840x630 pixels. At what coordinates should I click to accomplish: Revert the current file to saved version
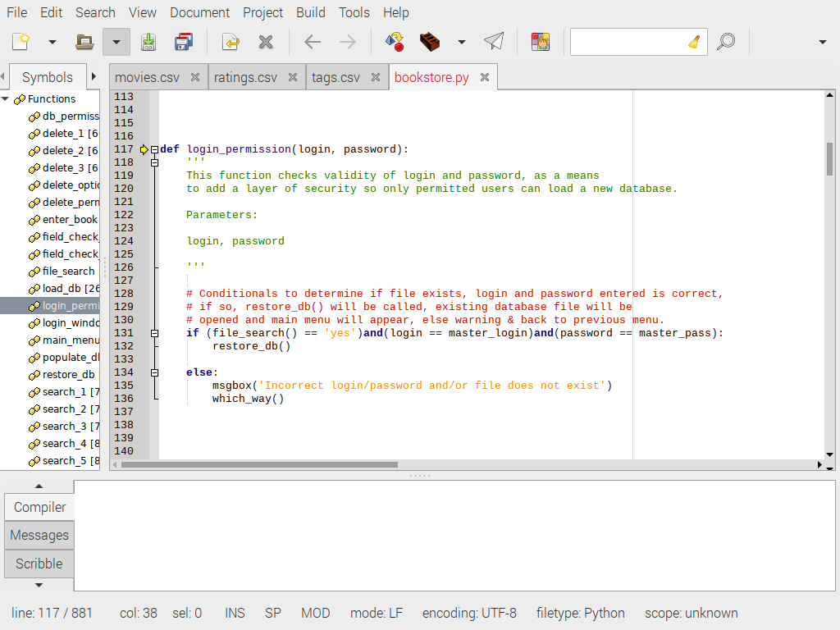click(230, 41)
